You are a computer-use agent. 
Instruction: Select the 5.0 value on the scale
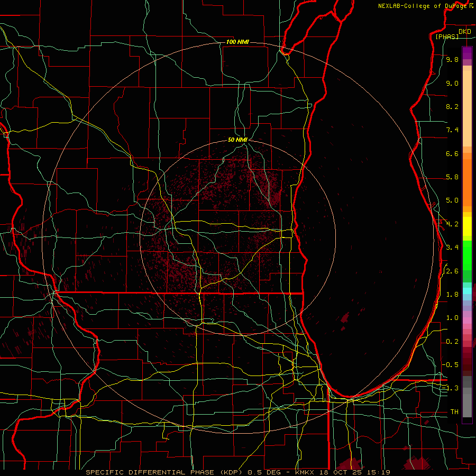click(452, 200)
